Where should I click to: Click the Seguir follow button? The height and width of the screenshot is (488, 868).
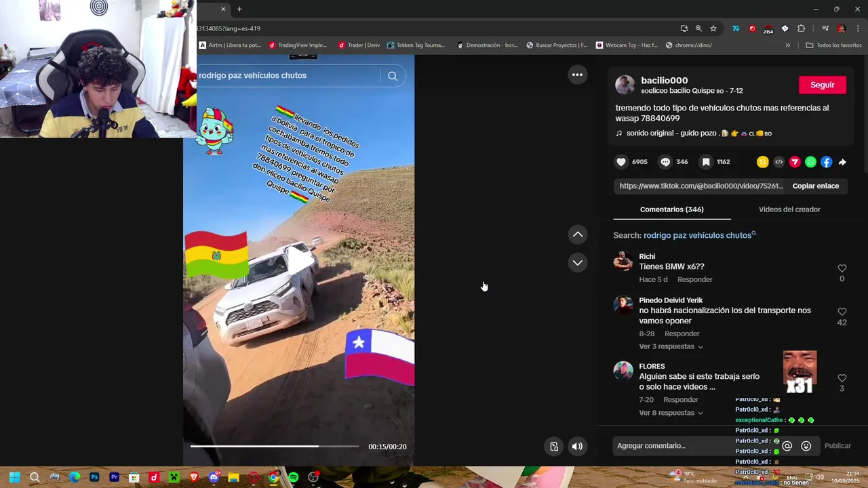[x=822, y=85]
